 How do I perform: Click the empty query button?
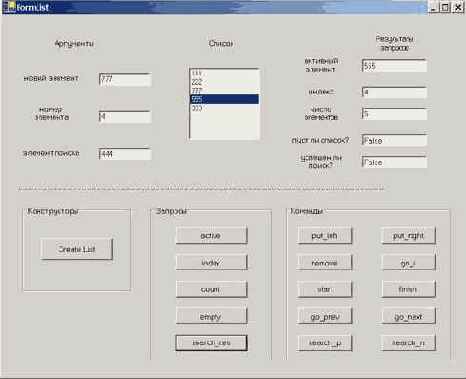click(212, 316)
